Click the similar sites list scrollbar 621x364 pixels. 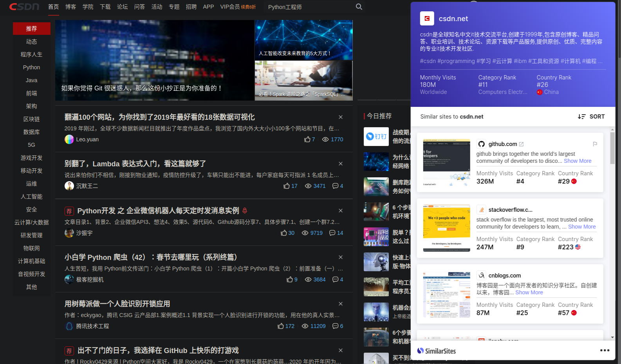click(x=612, y=148)
